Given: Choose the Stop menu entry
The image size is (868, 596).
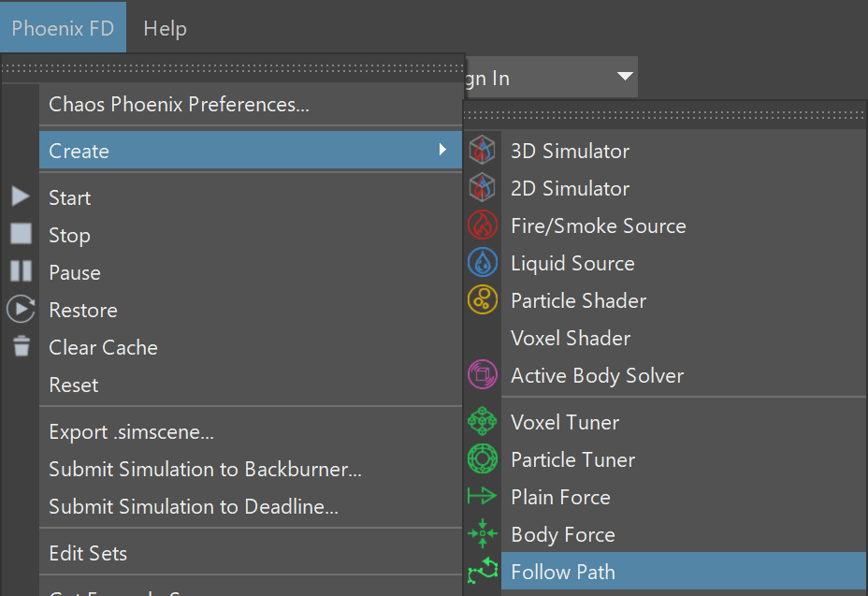Looking at the screenshot, I should (x=251, y=235).
